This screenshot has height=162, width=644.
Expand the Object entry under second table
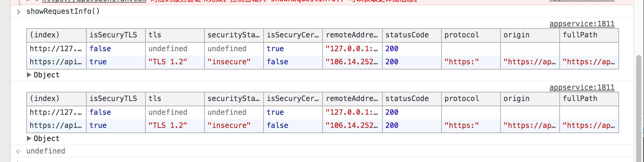(29, 138)
